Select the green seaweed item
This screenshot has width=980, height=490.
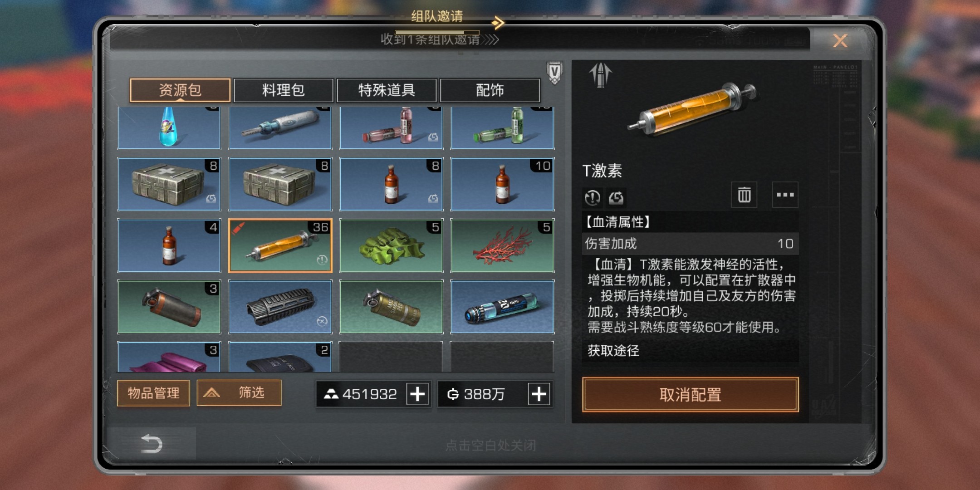(391, 245)
